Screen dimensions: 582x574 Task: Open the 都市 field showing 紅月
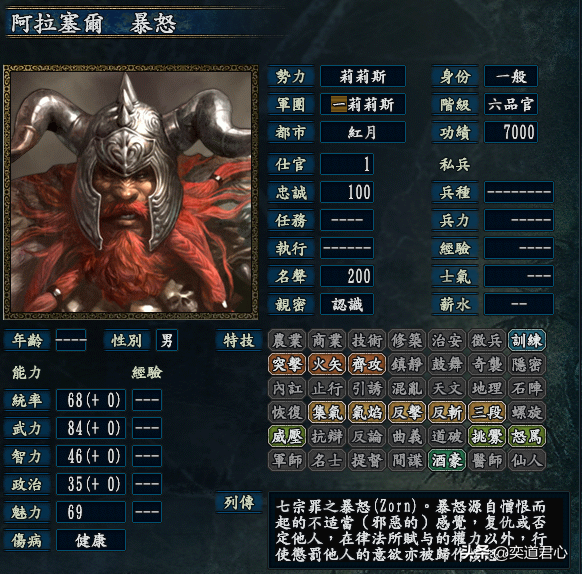pyautogui.click(x=363, y=132)
